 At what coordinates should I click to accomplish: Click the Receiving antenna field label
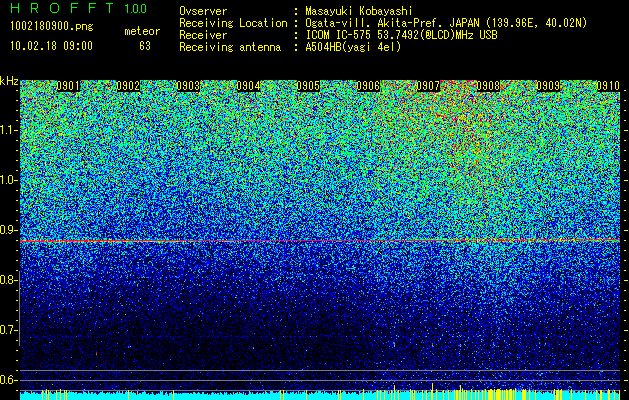(230, 47)
